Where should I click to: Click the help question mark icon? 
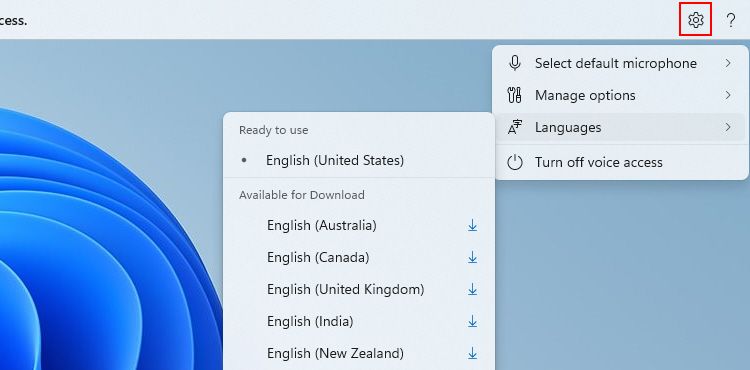coord(730,20)
